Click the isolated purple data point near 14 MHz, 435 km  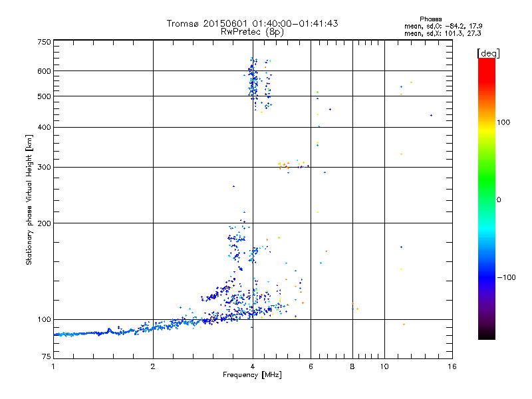431,115
